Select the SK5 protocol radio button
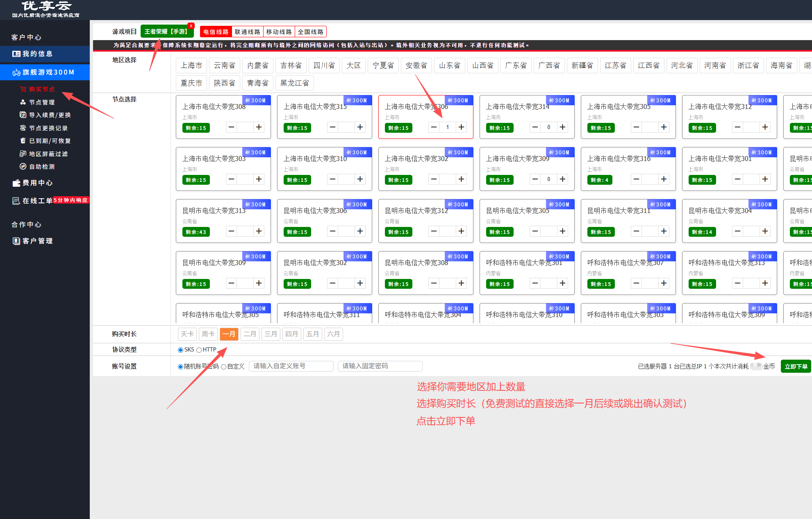The height and width of the screenshot is (519, 812). (180, 350)
